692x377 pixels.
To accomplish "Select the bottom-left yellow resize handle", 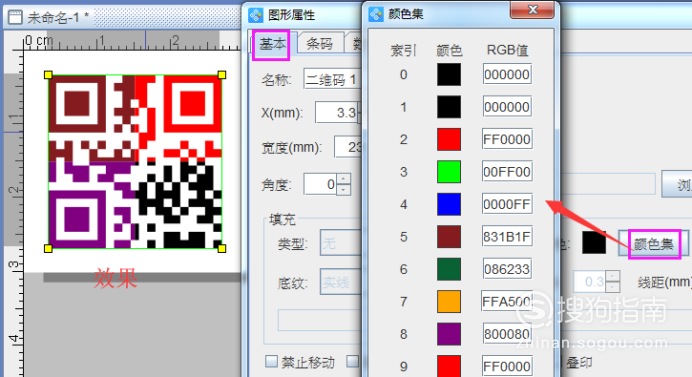I will coord(48,249).
